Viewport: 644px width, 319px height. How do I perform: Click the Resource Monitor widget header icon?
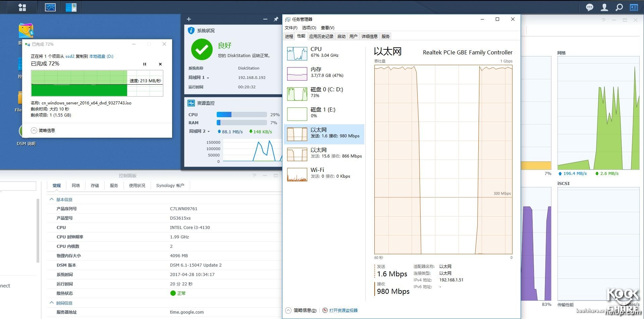click(x=191, y=103)
